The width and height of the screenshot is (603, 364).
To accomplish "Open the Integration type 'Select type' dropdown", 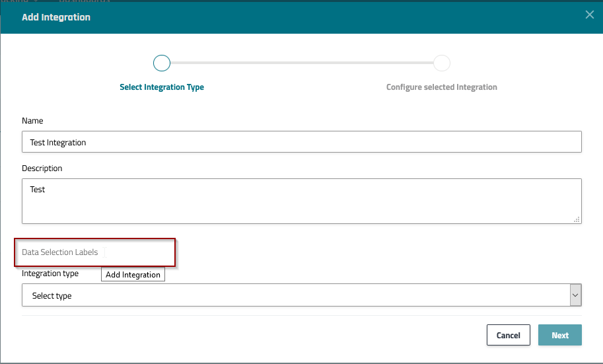I will (295, 295).
